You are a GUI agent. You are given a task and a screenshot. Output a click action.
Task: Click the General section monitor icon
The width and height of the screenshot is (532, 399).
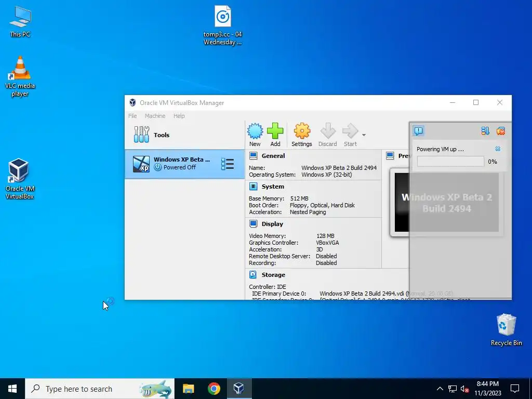click(253, 156)
